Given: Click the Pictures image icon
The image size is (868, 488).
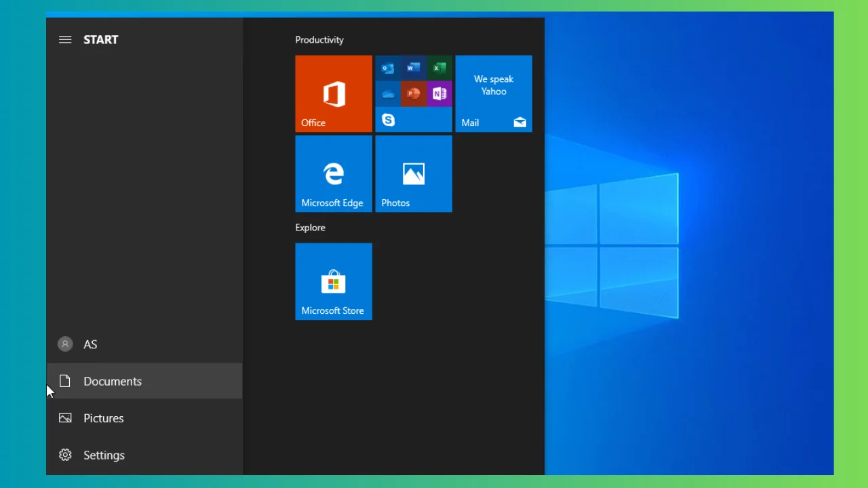Looking at the screenshot, I should pyautogui.click(x=65, y=418).
